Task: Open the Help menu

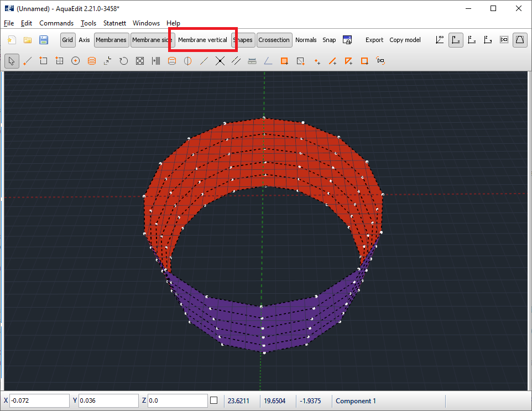Action: point(173,23)
